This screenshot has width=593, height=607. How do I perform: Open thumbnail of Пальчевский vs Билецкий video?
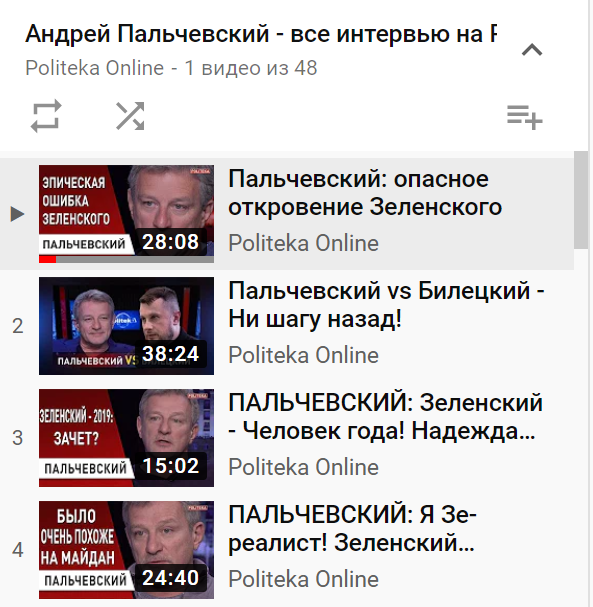pyautogui.click(x=126, y=326)
